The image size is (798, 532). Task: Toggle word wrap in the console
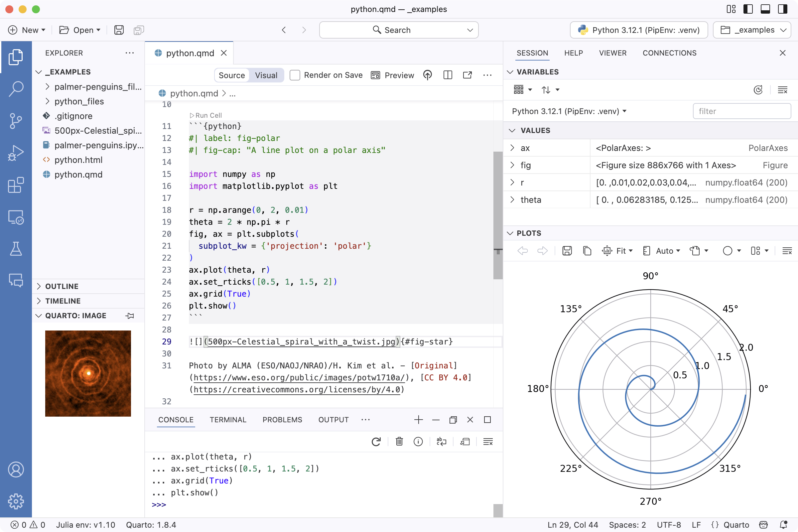point(442,442)
